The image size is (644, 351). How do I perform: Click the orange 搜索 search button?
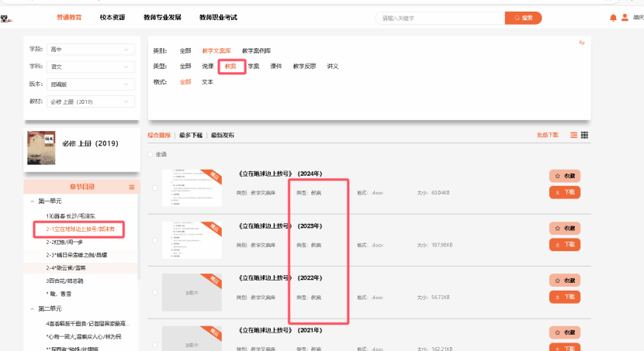523,18
